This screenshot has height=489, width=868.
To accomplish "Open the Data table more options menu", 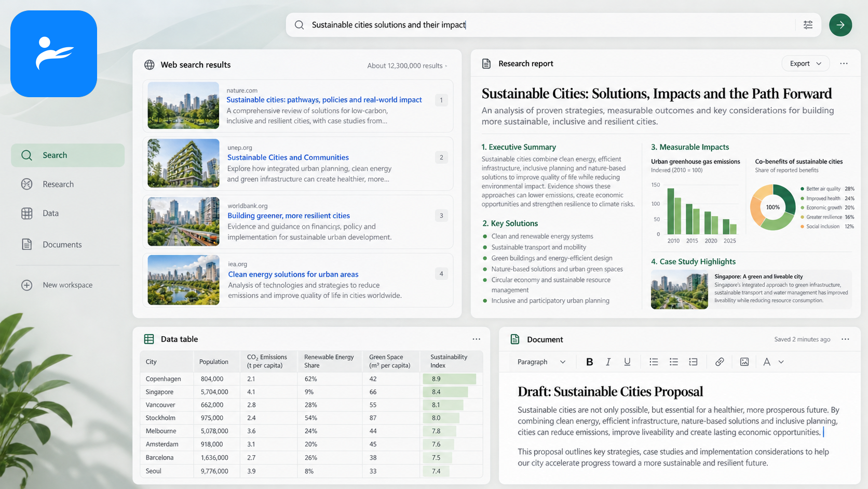I will 477,339.
